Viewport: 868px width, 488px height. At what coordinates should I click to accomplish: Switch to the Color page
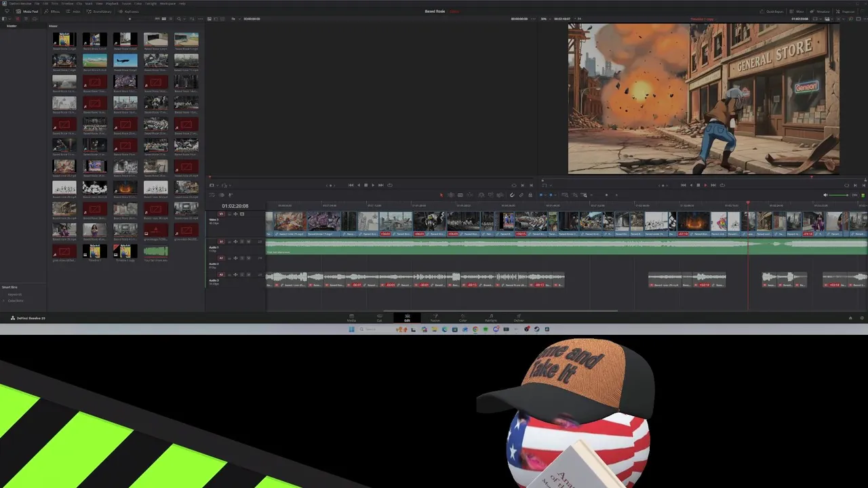(462, 318)
